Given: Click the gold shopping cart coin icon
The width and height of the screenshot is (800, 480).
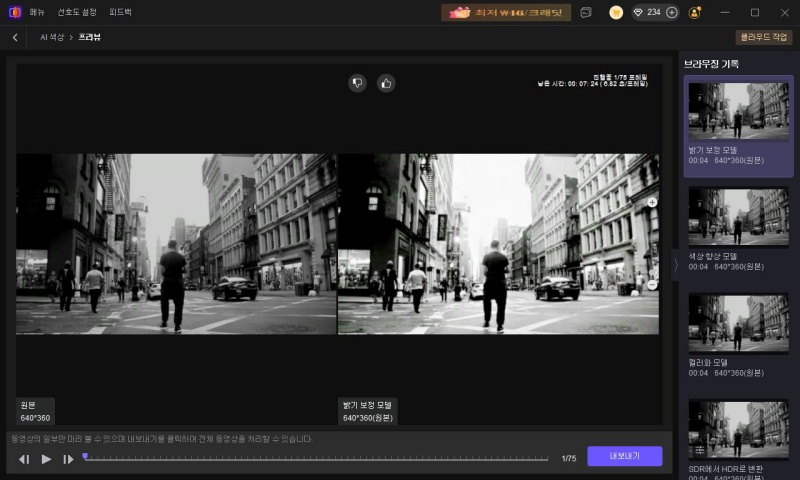Looking at the screenshot, I should click(616, 12).
